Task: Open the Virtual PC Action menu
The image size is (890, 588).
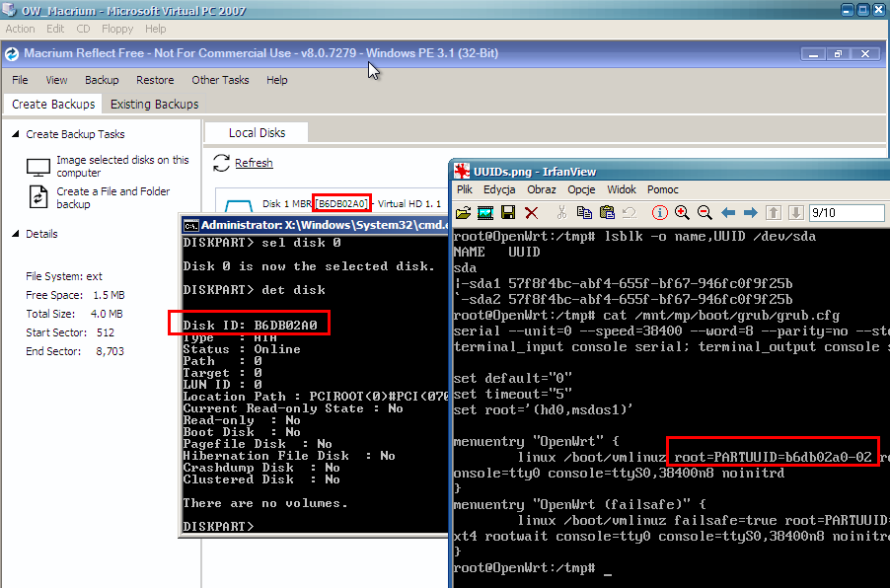Action: (20, 29)
